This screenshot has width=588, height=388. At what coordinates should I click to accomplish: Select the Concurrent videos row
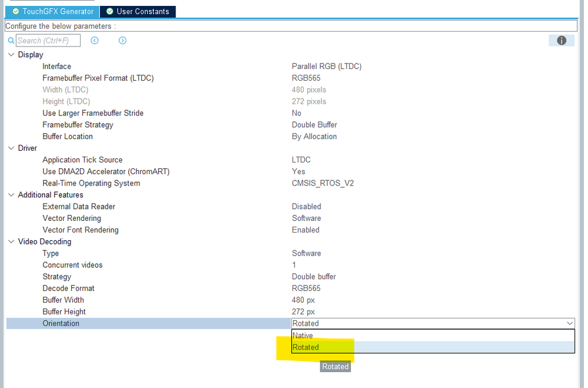click(72, 265)
